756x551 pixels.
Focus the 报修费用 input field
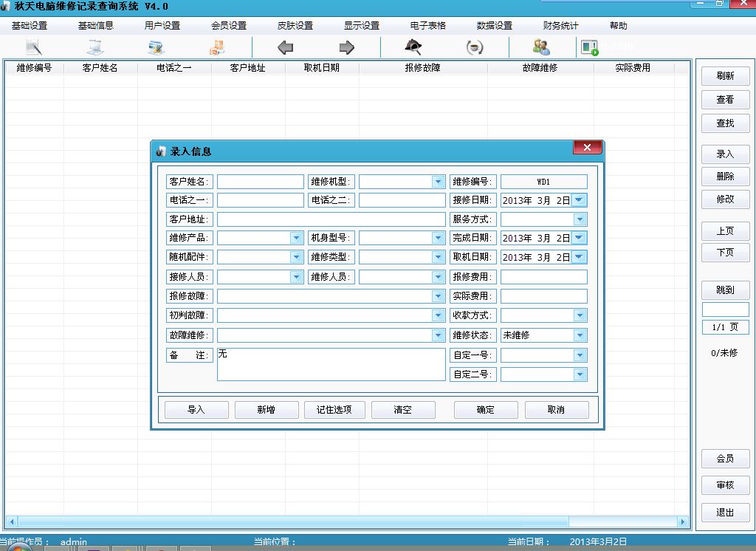tap(544, 277)
